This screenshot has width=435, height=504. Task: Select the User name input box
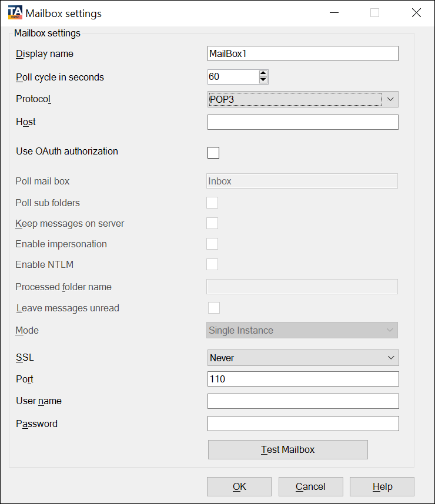point(303,401)
